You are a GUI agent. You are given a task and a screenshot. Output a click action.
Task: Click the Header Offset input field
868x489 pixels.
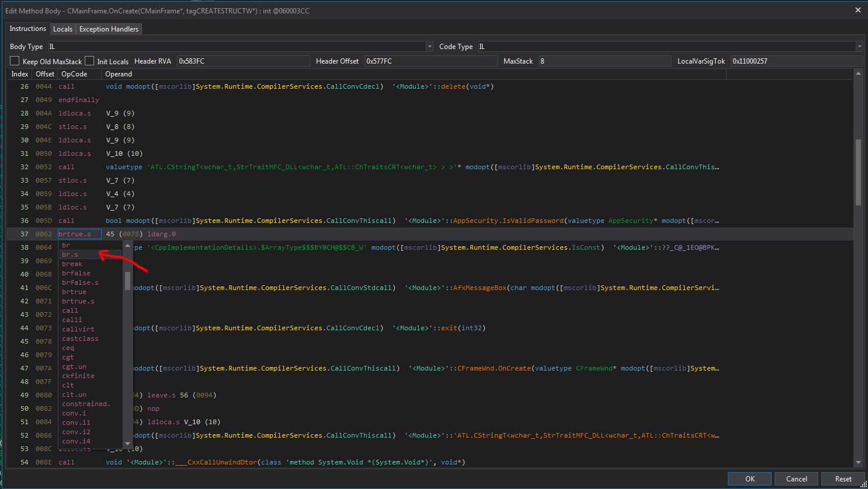430,61
